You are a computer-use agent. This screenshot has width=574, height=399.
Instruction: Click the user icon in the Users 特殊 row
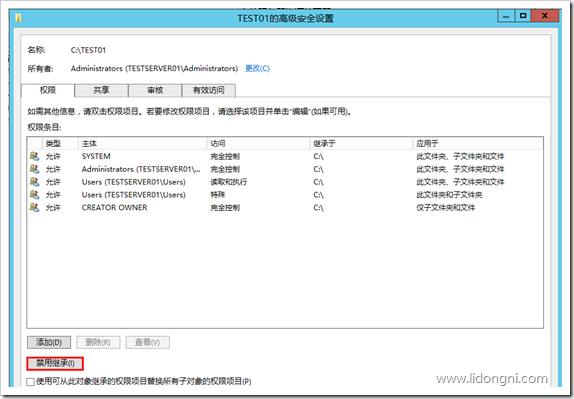tap(34, 195)
